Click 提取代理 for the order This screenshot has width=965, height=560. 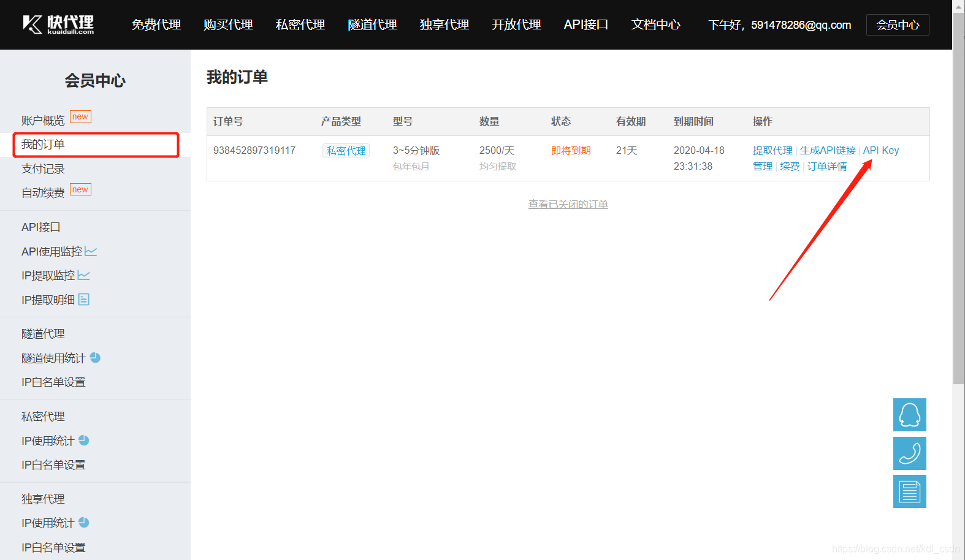click(772, 150)
